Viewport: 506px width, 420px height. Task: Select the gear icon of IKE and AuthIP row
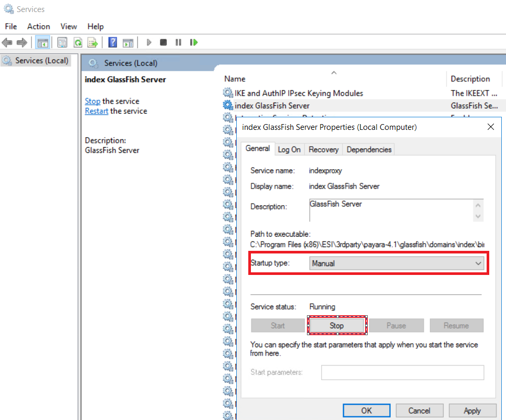(228, 93)
